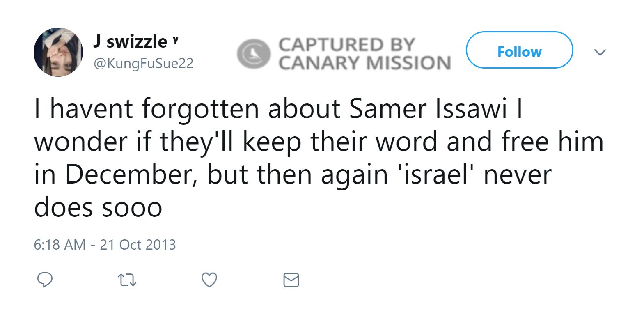Visit the @KungFuSue22 handle link
The height and width of the screenshot is (319, 644).
pos(144,63)
